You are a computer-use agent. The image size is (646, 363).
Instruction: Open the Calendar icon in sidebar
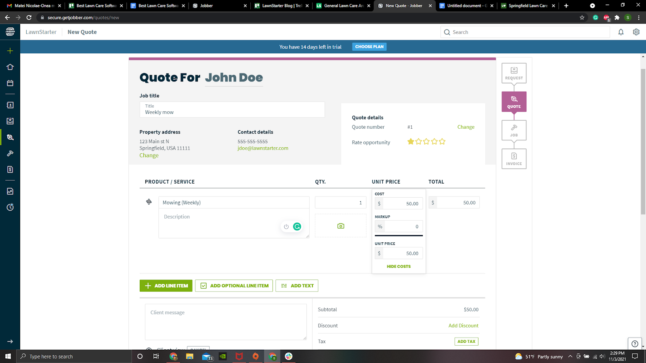click(x=10, y=83)
